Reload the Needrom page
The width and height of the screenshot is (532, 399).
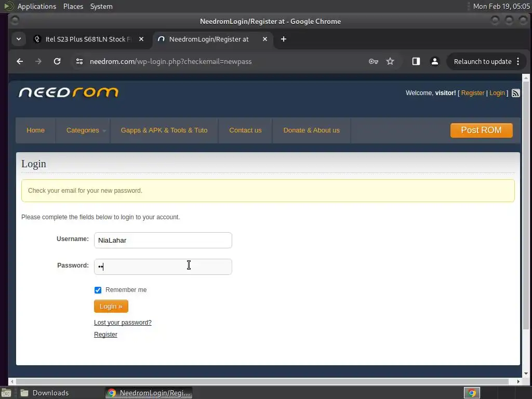pos(57,61)
